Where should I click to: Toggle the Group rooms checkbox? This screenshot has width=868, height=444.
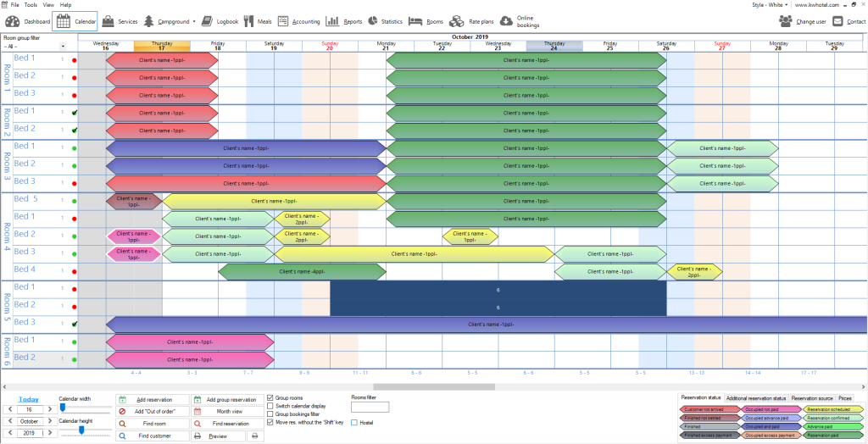[x=270, y=398]
